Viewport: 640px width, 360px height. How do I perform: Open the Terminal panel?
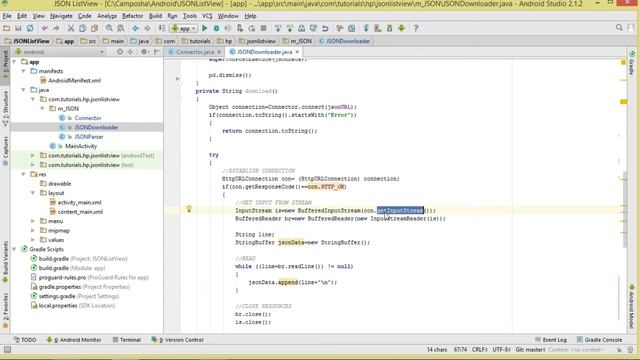point(127,340)
